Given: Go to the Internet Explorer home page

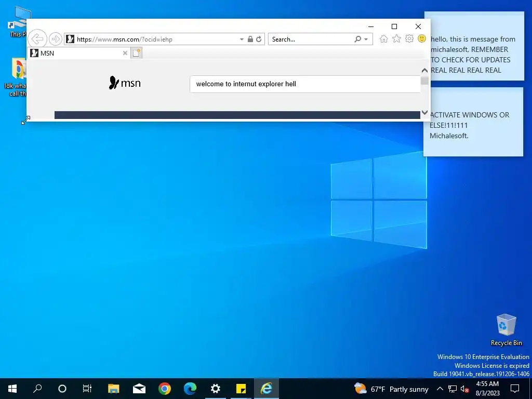Looking at the screenshot, I should 384,38.
